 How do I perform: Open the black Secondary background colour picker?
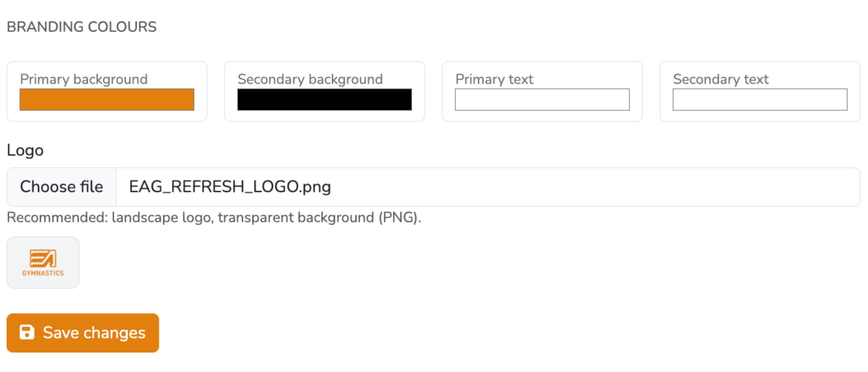tap(324, 100)
